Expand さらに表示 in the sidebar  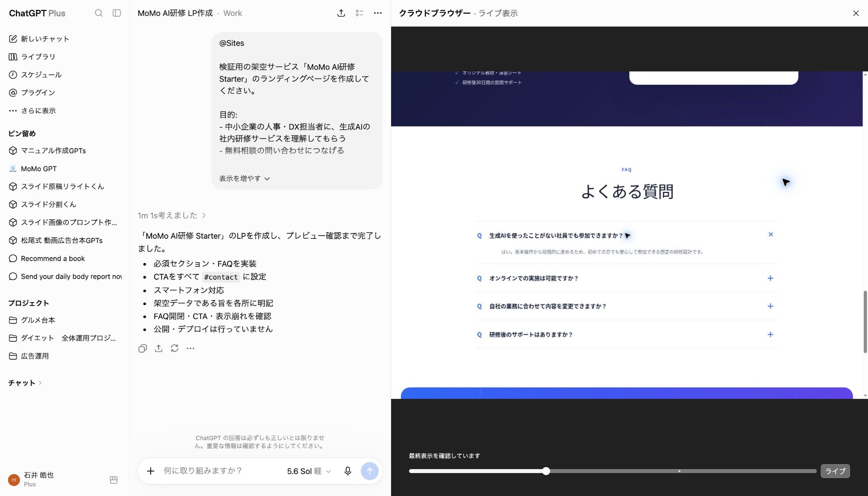(x=32, y=111)
